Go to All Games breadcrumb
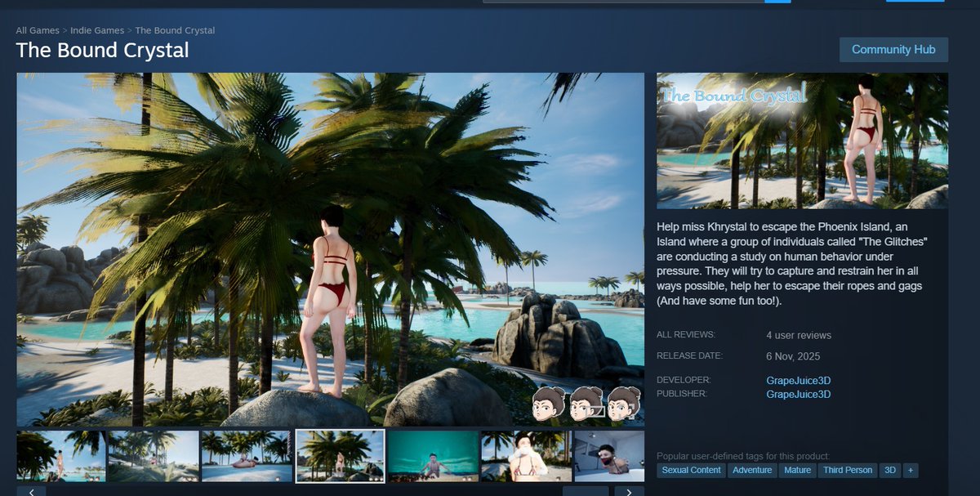The height and width of the screenshot is (496, 980). click(x=38, y=30)
